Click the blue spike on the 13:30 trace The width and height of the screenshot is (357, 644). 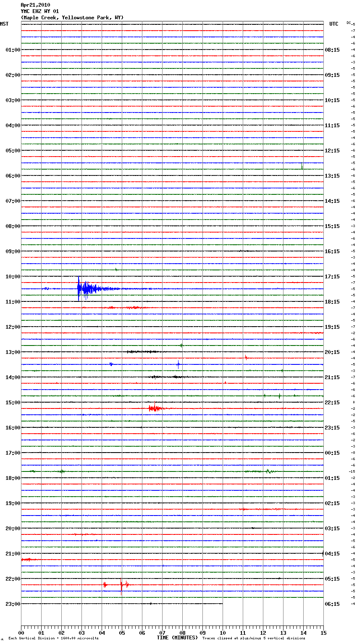(178, 364)
